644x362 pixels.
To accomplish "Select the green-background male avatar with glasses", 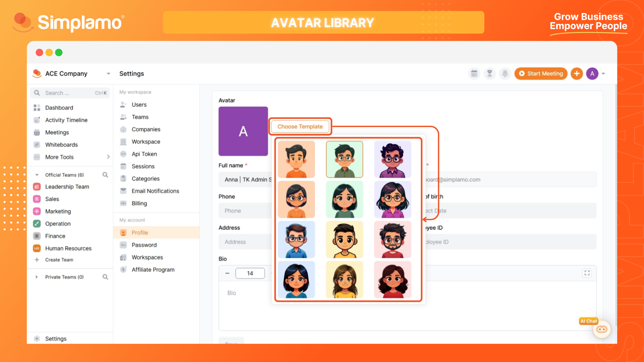I will (344, 159).
